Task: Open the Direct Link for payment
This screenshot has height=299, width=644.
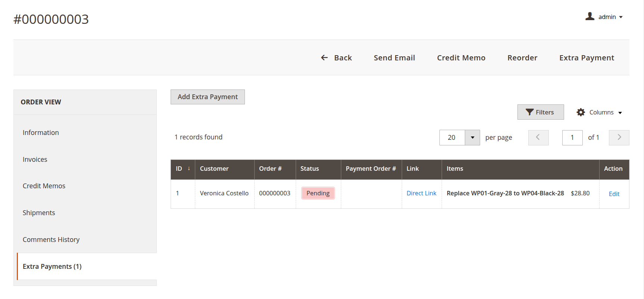Action: [x=421, y=193]
